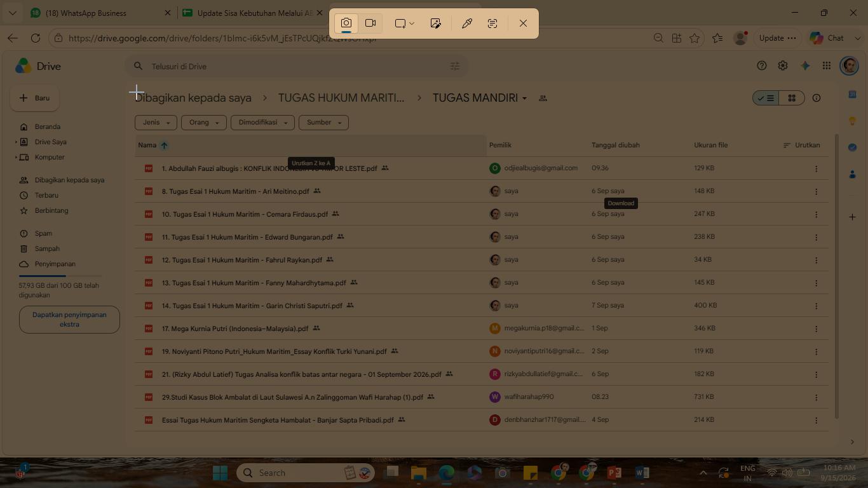
Task: Select the screenshot camera mode icon
Action: (x=346, y=24)
